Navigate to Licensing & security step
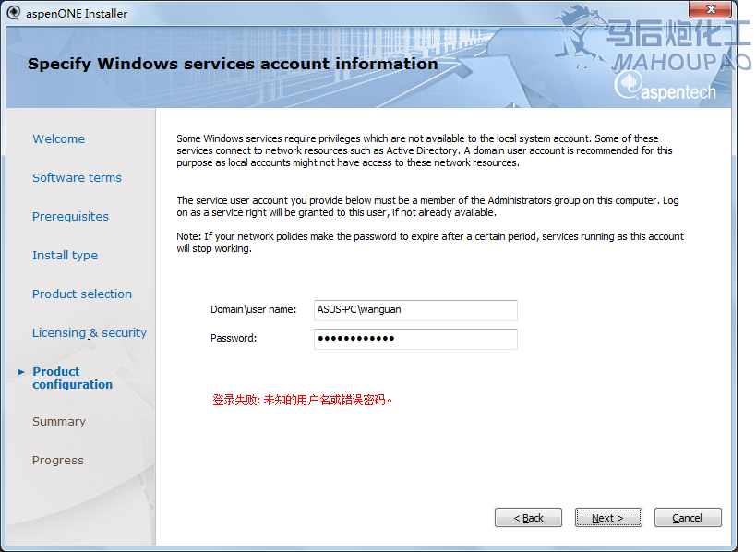Screen dimensions: 756x552 [90, 332]
